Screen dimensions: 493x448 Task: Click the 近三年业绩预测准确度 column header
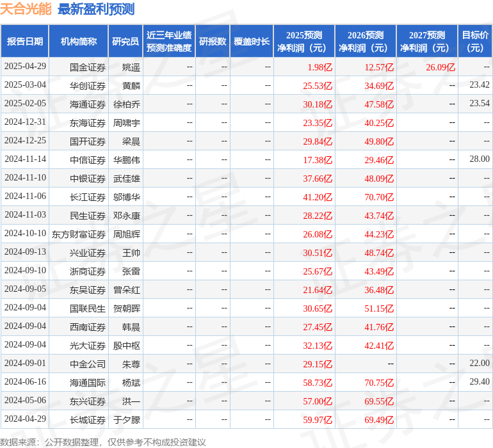pyautogui.click(x=169, y=42)
